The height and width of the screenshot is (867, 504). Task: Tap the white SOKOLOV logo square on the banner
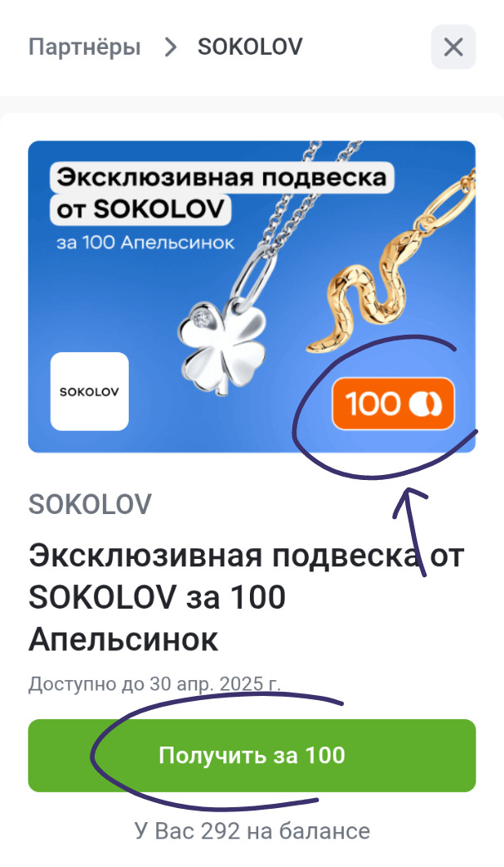click(90, 391)
